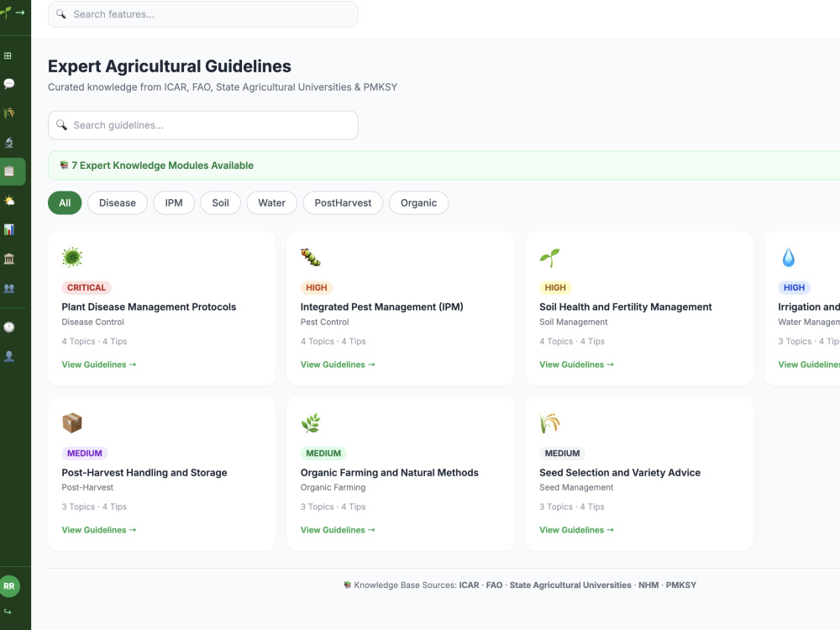The height and width of the screenshot is (630, 840).
Task: Filter guidelines by IPM
Action: [174, 203]
